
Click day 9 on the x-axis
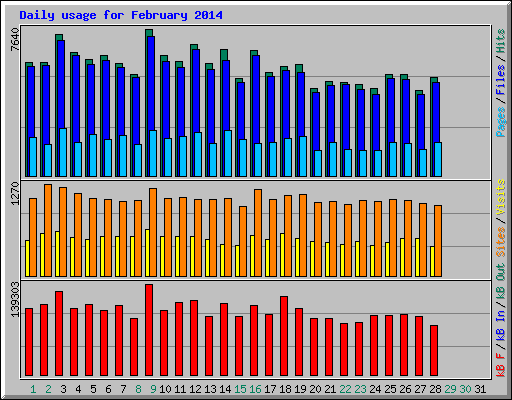153,389
